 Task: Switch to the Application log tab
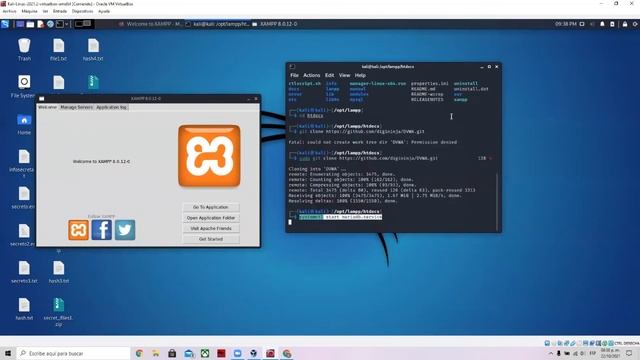pyautogui.click(x=111, y=107)
